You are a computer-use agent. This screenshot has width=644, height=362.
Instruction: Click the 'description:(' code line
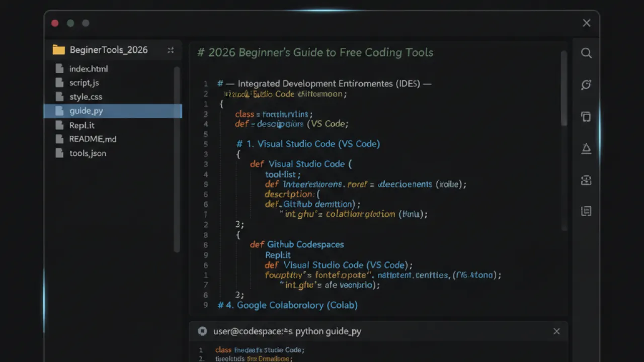(x=292, y=195)
